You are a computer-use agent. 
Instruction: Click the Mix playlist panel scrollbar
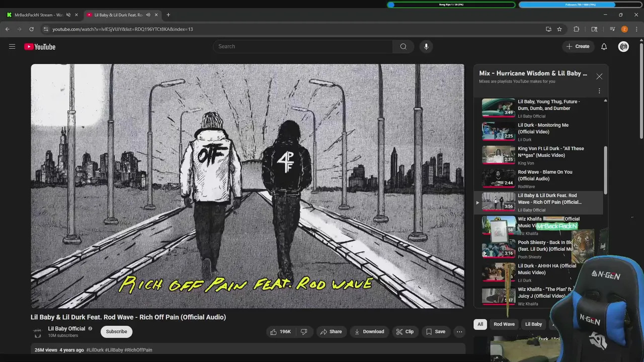tap(605, 171)
